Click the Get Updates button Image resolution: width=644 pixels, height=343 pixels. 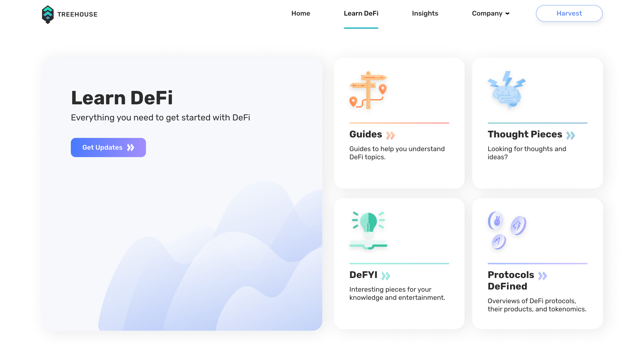(x=108, y=147)
